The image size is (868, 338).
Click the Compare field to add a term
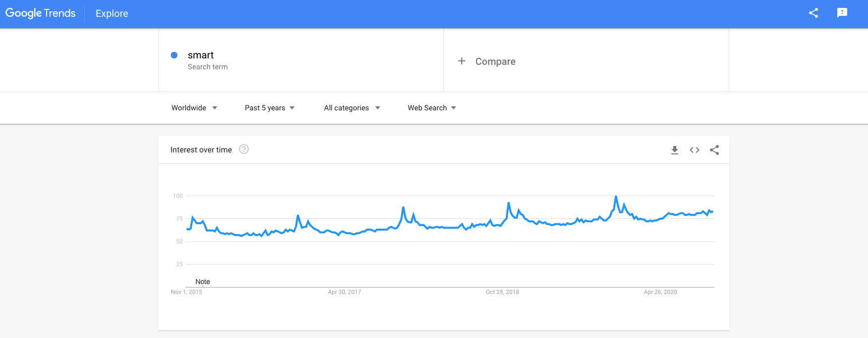tap(495, 61)
